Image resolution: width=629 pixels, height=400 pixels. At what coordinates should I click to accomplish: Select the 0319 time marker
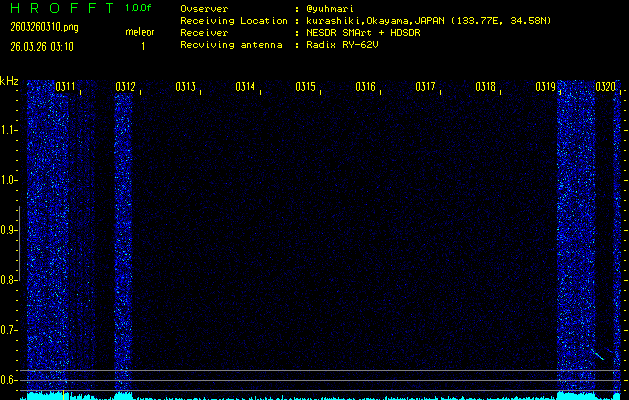coord(546,87)
